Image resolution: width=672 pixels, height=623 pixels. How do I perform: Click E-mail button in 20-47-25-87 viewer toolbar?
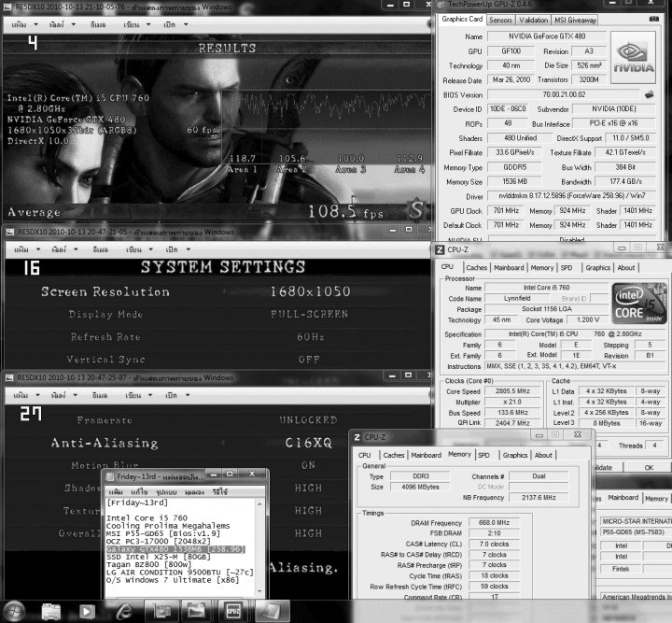pyautogui.click(x=100, y=395)
